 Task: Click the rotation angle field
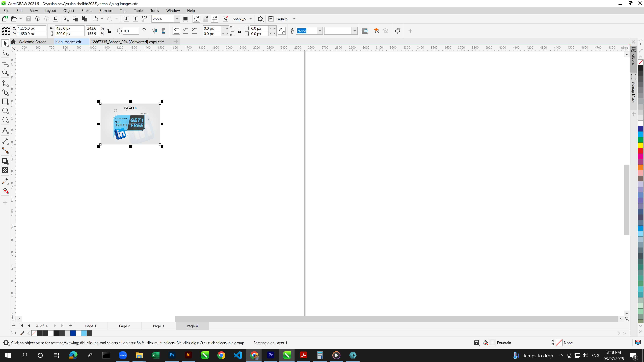[x=131, y=31]
